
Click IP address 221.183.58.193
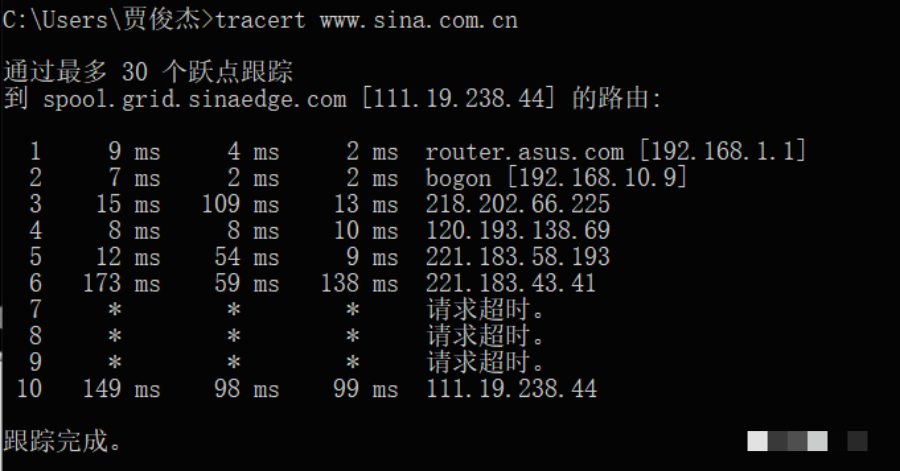517,257
